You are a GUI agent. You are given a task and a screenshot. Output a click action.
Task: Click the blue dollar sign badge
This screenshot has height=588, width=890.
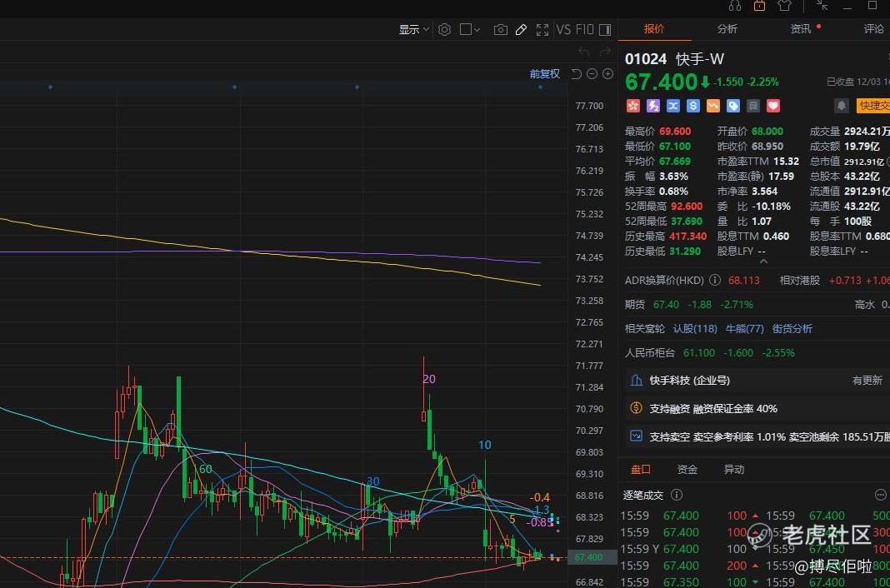pos(692,106)
